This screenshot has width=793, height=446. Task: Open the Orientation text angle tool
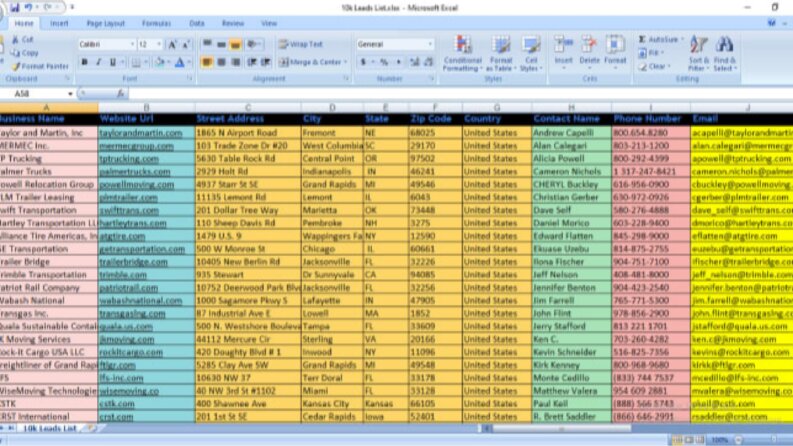pos(252,44)
